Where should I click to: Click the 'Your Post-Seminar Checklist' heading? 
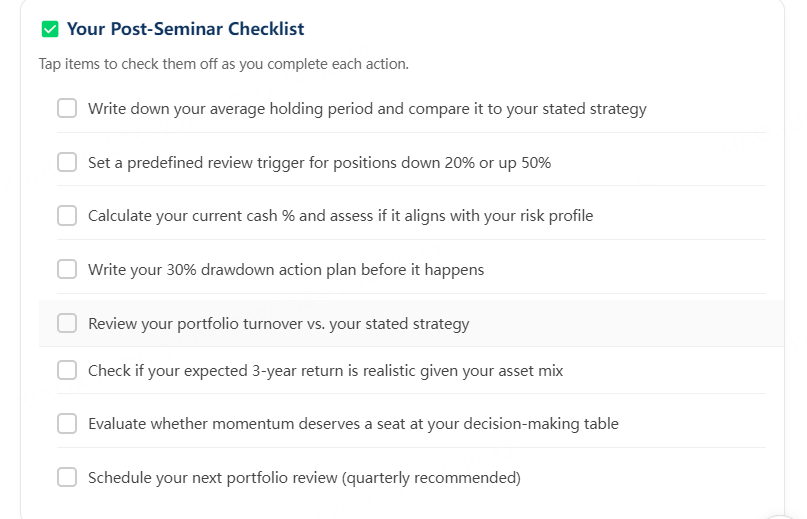185,29
